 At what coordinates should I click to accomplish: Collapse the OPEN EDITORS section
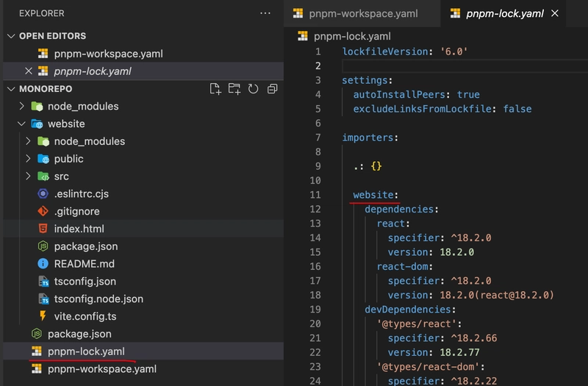(11, 36)
